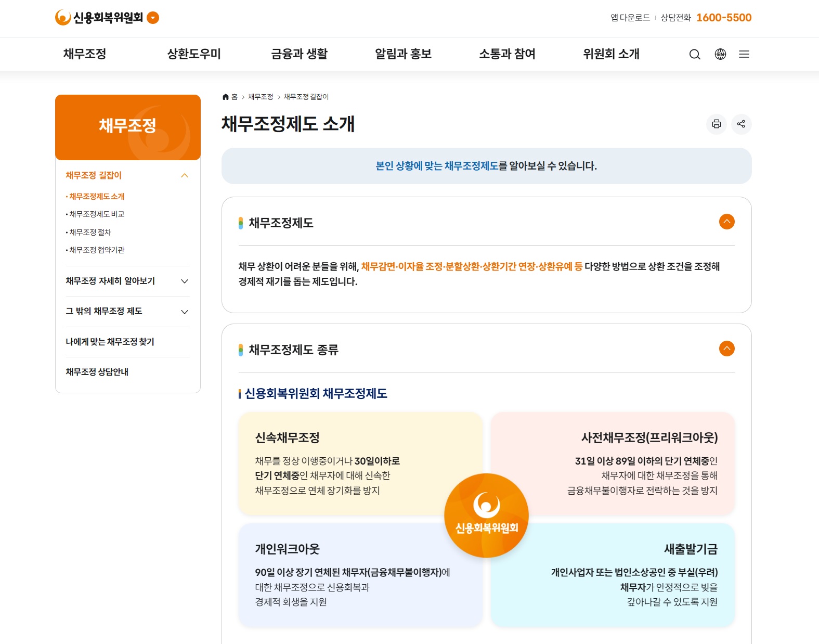This screenshot has width=819, height=644.
Task: Select 채무조정 협약기관 in the sidebar
Action: [x=96, y=250]
